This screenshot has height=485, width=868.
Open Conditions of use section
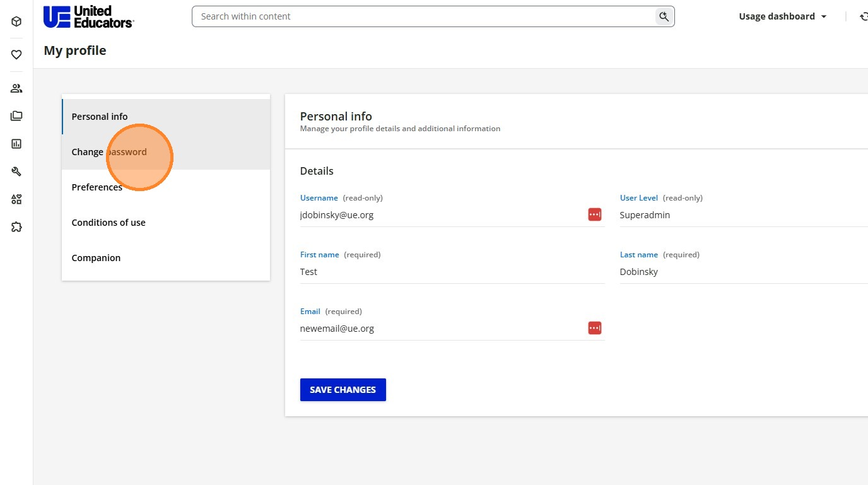coord(166,223)
